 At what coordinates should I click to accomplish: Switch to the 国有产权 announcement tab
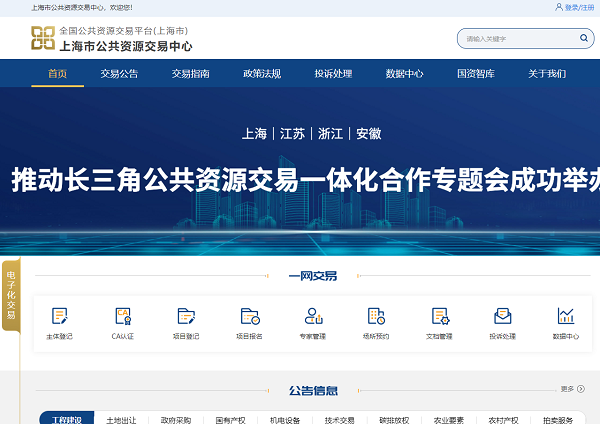(230, 420)
